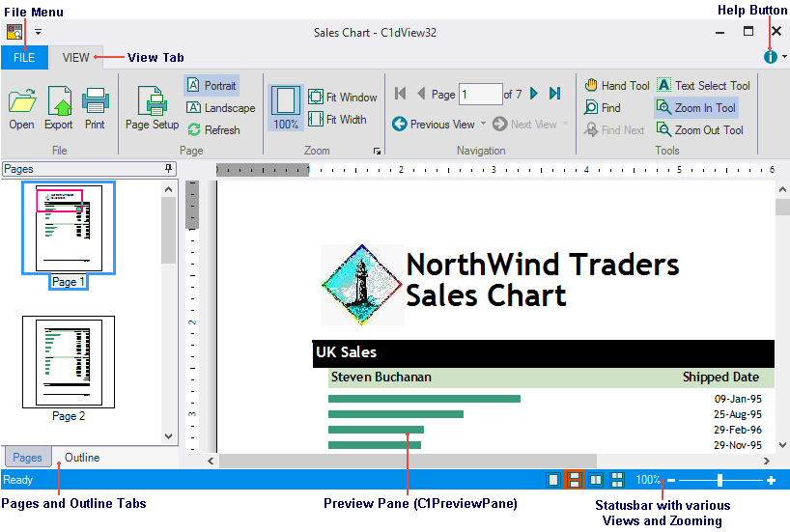790x532 pixels.
Task: Click the "UK Sales" heading in preview
Action: click(346, 352)
